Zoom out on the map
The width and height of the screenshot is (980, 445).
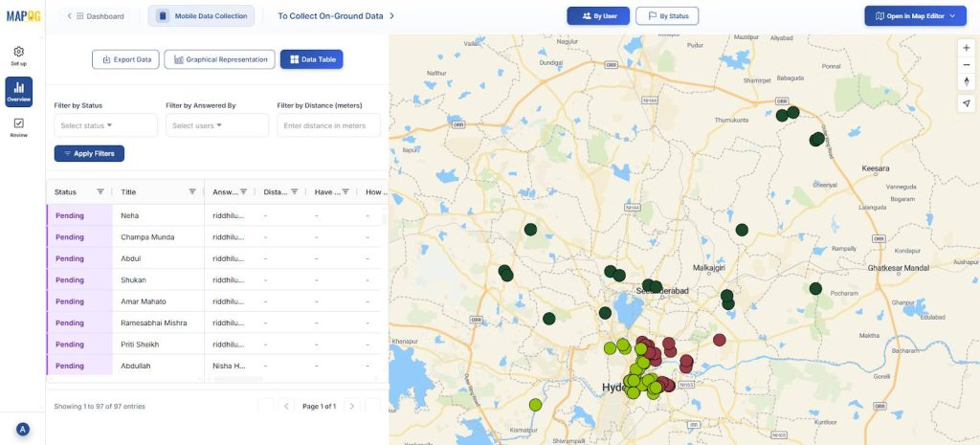coord(966,65)
